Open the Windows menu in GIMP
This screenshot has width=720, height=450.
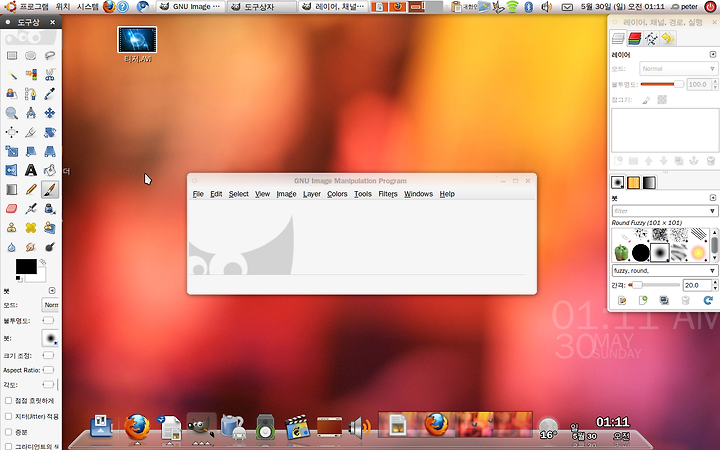[x=418, y=194]
